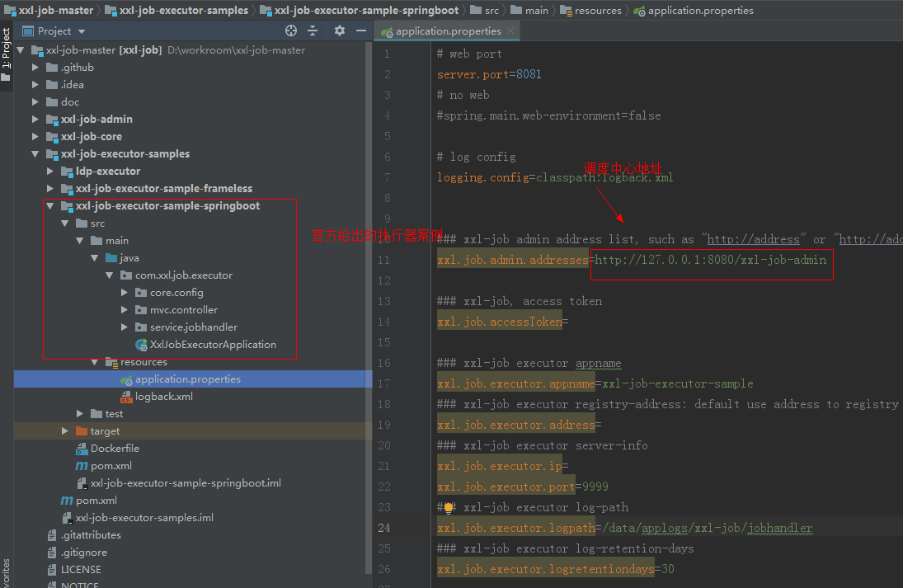Click line number 24 in gutter
Screen dimensions: 903x588
383,528
